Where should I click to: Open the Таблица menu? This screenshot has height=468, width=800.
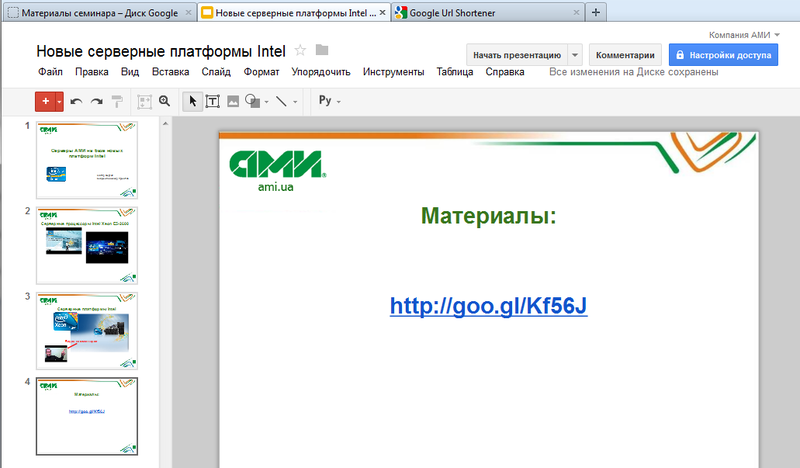[455, 72]
